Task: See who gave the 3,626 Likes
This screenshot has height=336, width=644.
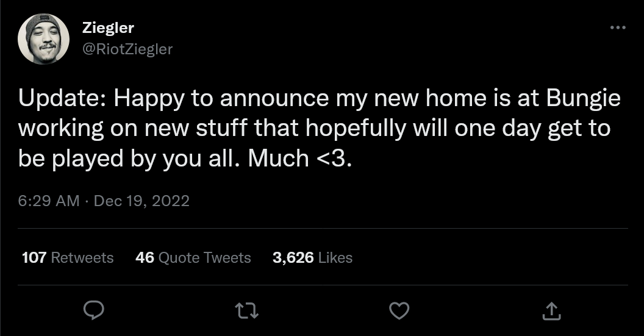Action: (x=312, y=257)
